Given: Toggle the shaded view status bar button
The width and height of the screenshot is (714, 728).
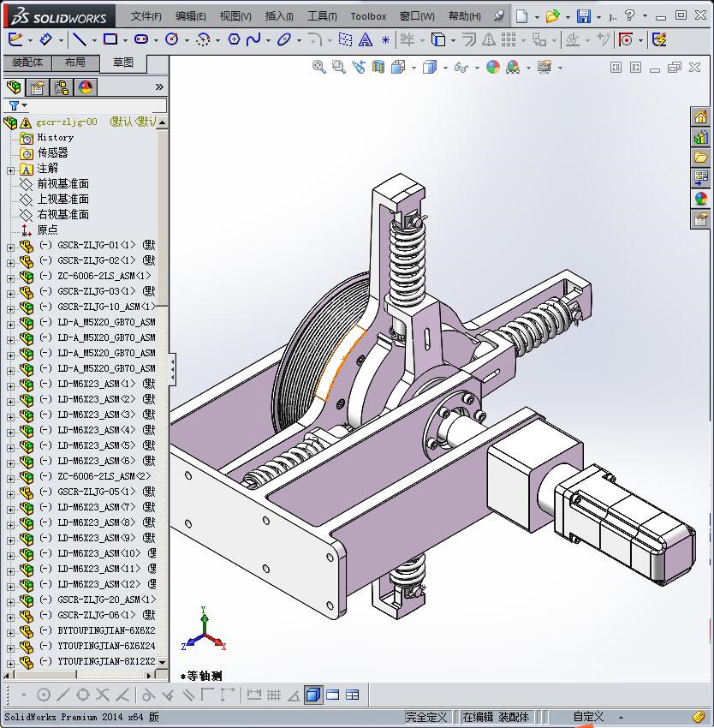Looking at the screenshot, I should point(314,695).
